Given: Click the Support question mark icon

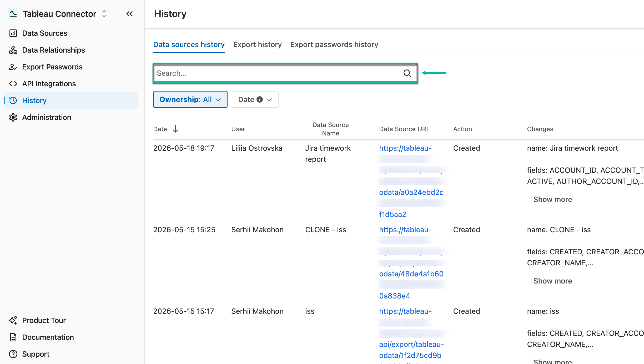Looking at the screenshot, I should (x=13, y=354).
